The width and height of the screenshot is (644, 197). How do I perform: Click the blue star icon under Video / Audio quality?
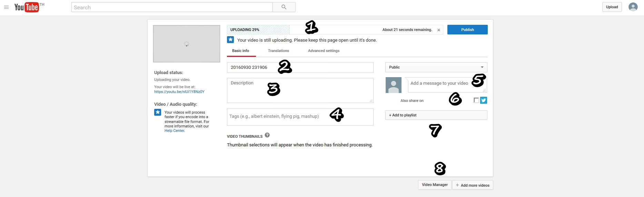[158, 112]
